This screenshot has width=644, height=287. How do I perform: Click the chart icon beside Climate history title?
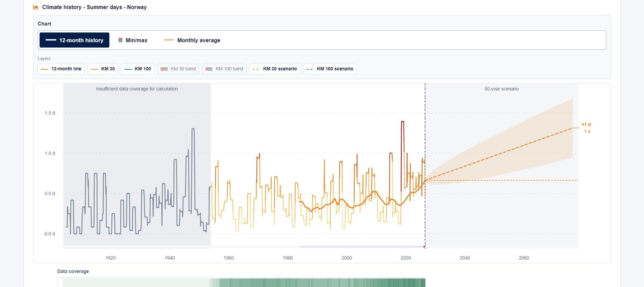[x=36, y=7]
